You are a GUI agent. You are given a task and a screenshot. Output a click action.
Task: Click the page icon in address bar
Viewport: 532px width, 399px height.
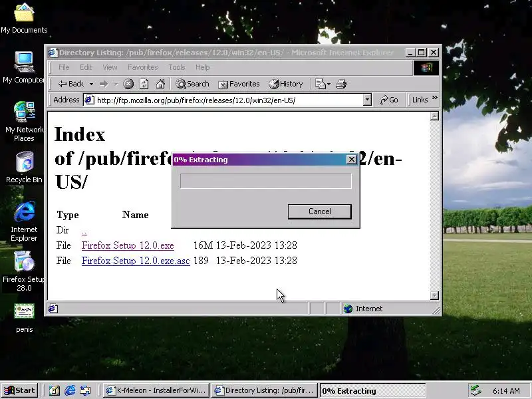(x=89, y=100)
